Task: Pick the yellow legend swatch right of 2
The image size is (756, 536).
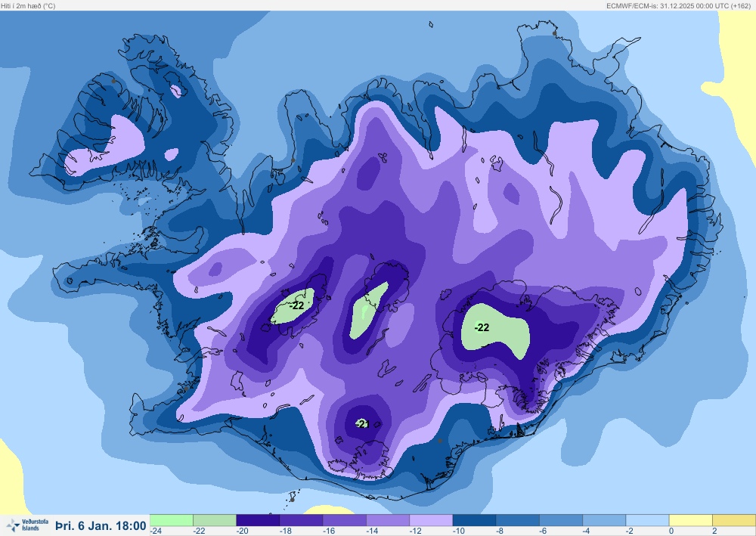Action: click(x=734, y=520)
